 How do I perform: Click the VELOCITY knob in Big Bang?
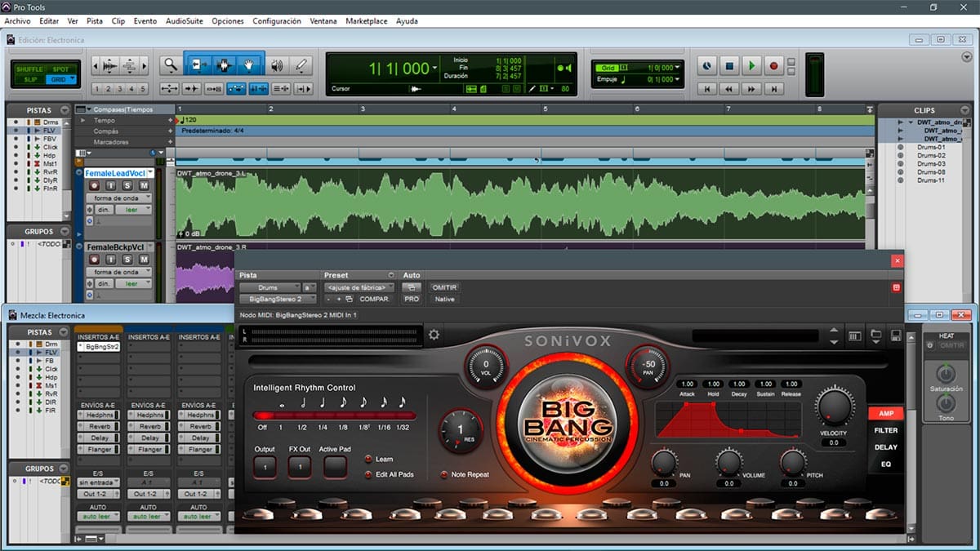pyautogui.click(x=833, y=407)
